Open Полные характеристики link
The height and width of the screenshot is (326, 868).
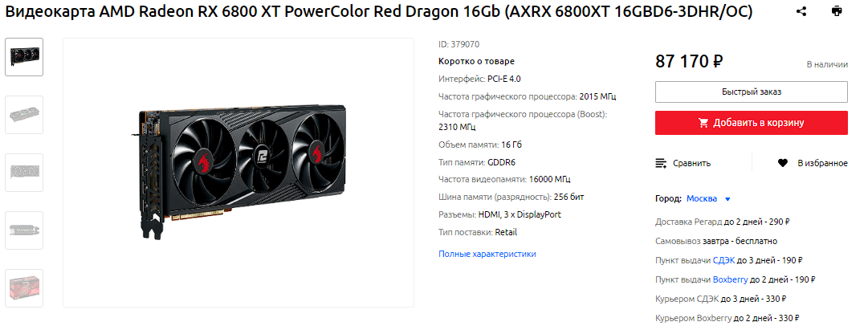pyautogui.click(x=487, y=254)
